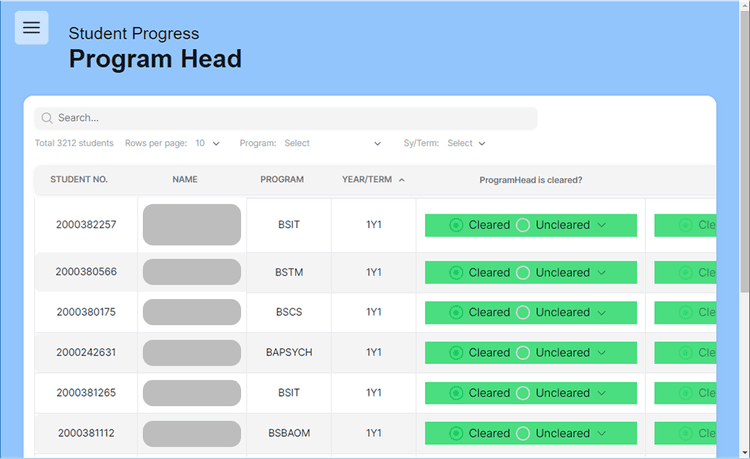
Task: Select Cleared for student 2000382257
Action: 456,225
